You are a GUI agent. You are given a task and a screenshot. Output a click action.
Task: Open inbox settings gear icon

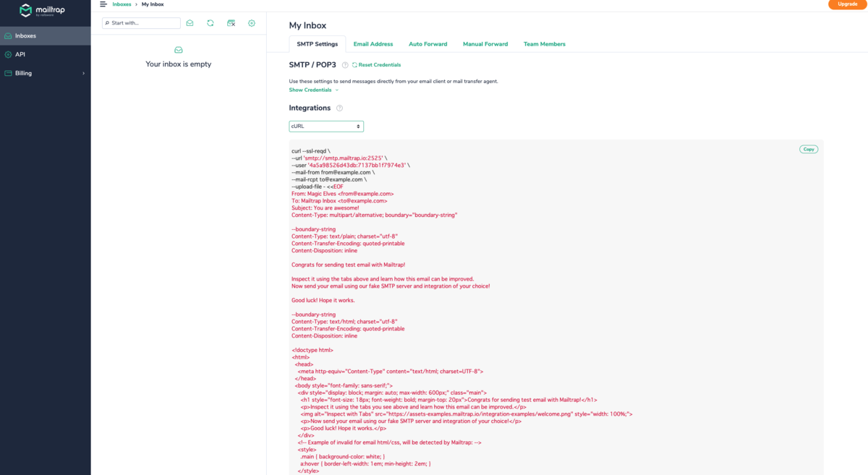[252, 23]
